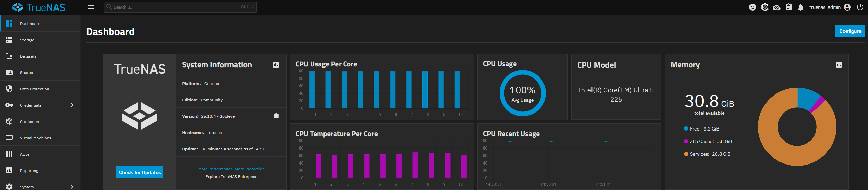Open More Performance, More Protection link
The width and height of the screenshot is (868, 190).
click(231, 169)
